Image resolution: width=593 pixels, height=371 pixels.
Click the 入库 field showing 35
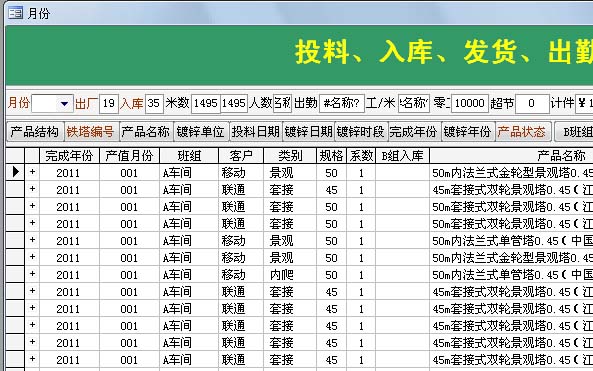[x=154, y=103]
